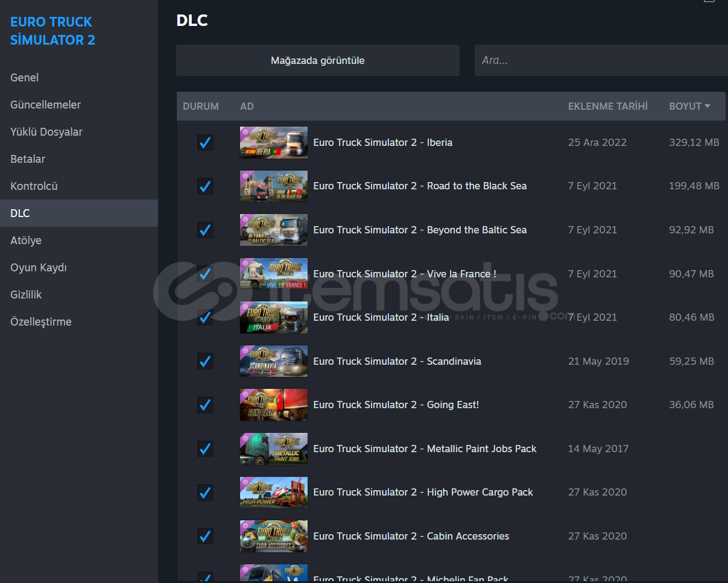The width and height of the screenshot is (728, 583).
Task: Select the 329,12 MB size value
Action: (694, 143)
